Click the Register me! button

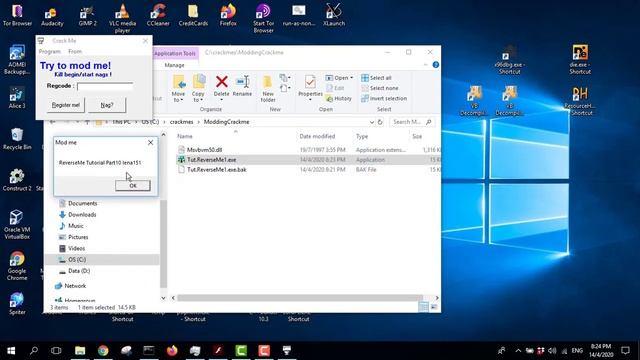pyautogui.click(x=65, y=105)
